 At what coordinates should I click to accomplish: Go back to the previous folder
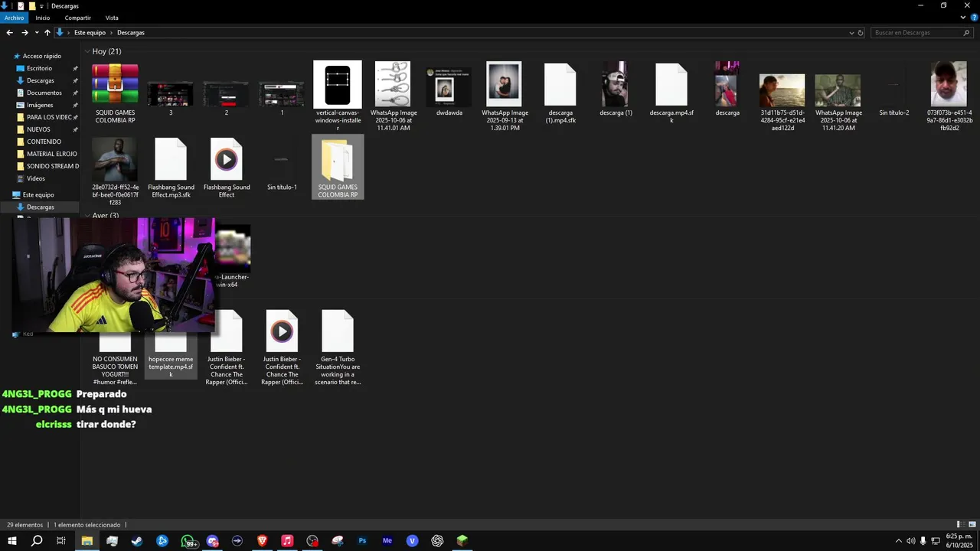(x=9, y=33)
